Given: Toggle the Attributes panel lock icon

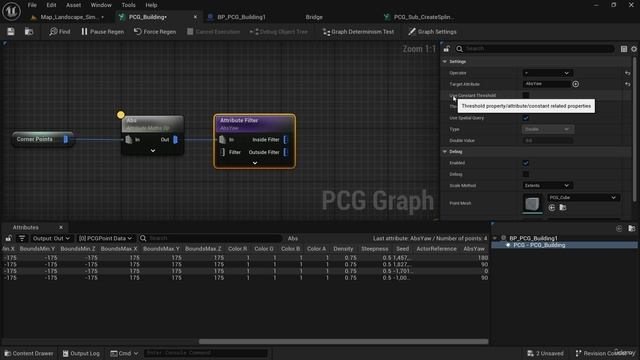Looking at the screenshot, I should coord(9,238).
